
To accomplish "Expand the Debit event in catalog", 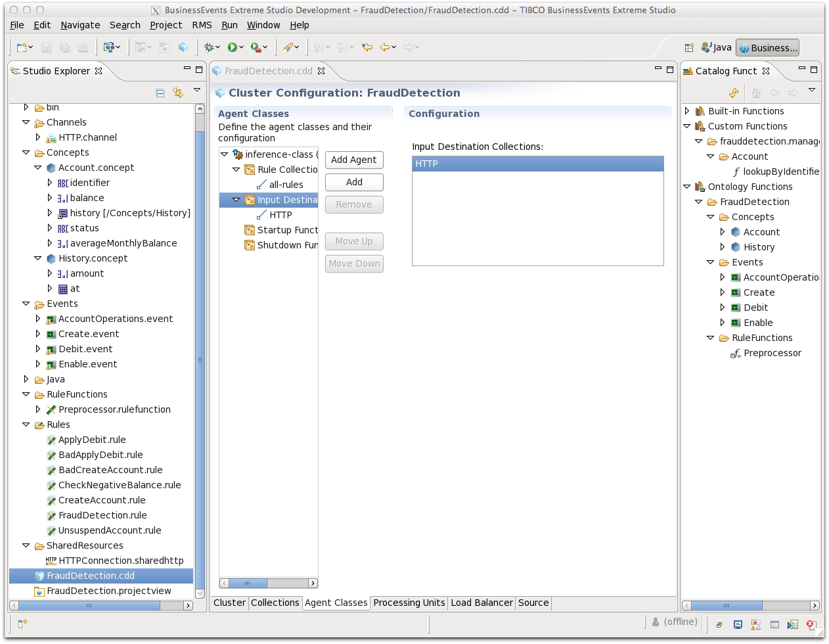I will pos(723,308).
